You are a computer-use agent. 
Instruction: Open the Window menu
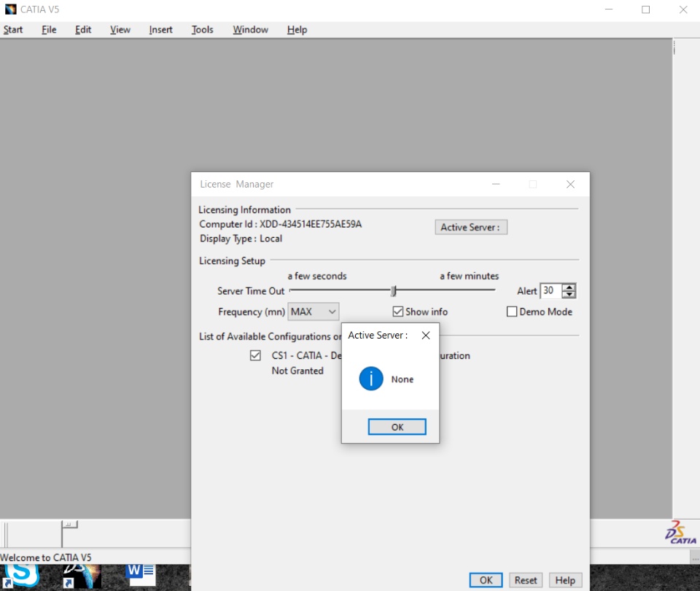tap(250, 29)
